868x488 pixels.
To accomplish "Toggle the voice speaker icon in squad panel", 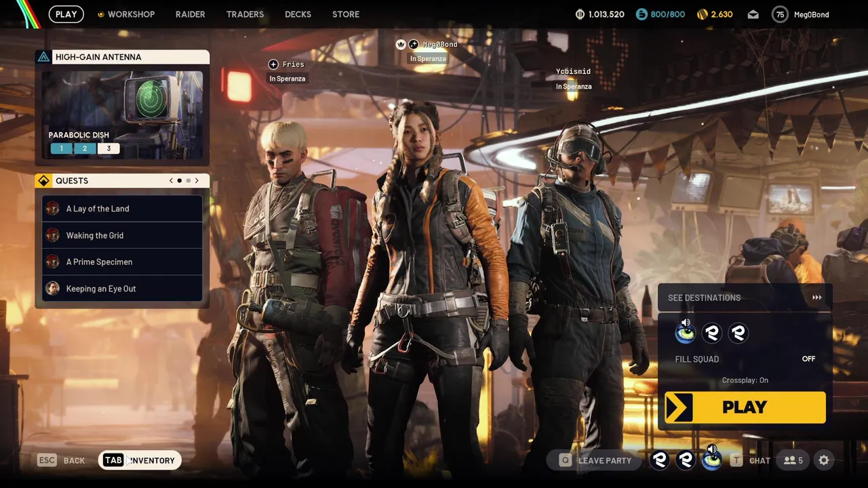I will [x=686, y=323].
